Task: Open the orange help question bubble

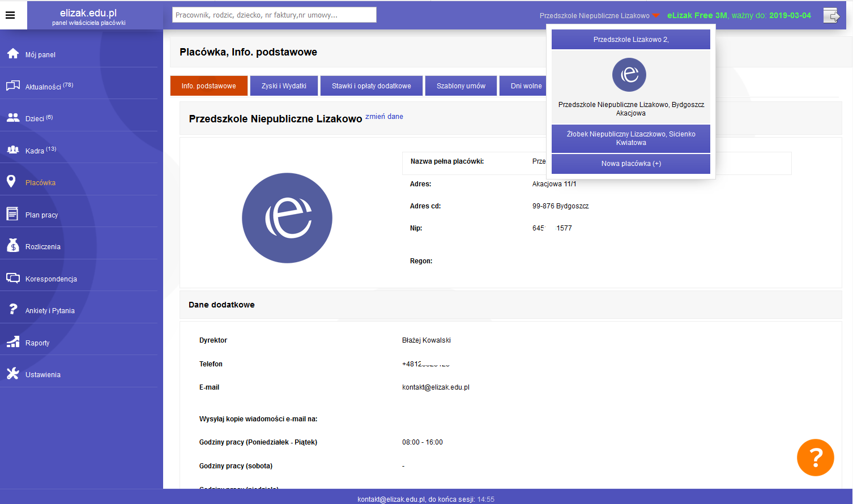Action: pyautogui.click(x=816, y=458)
